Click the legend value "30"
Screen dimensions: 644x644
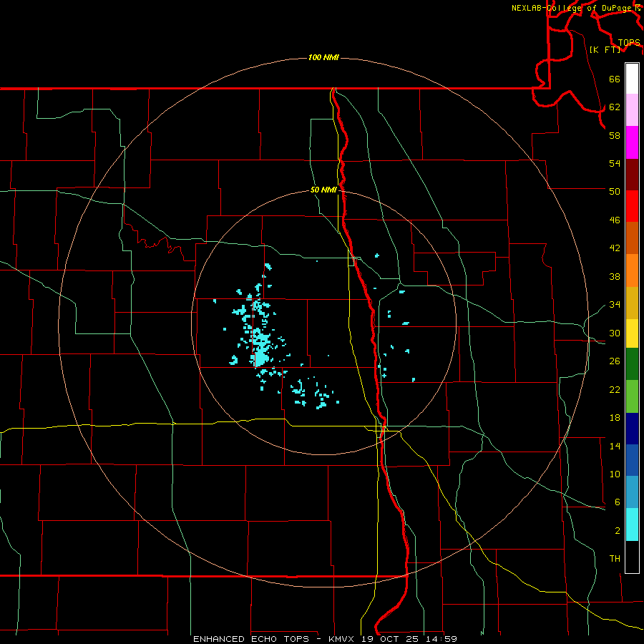pyautogui.click(x=615, y=333)
